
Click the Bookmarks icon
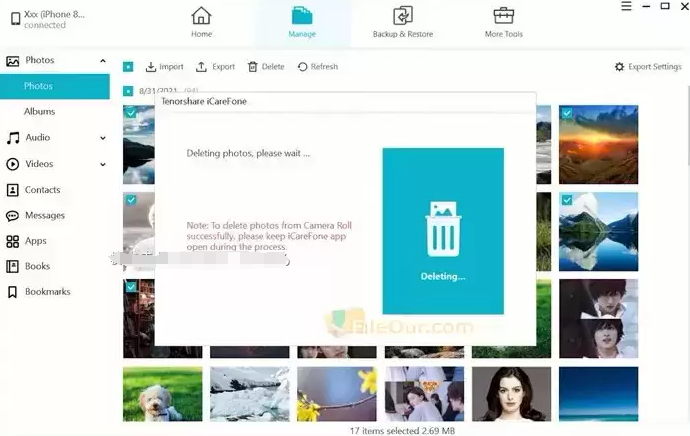pyautogui.click(x=13, y=292)
